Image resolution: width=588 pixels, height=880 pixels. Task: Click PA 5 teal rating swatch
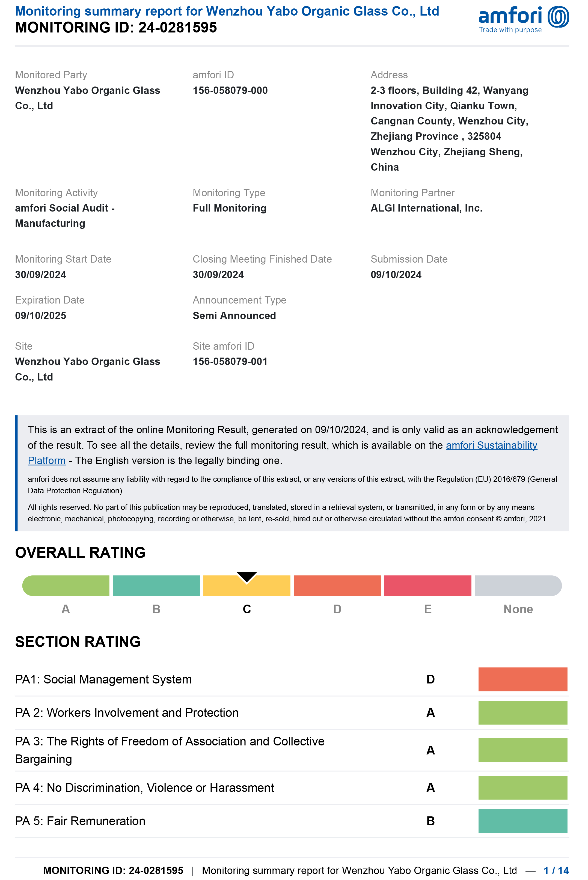[x=522, y=821]
